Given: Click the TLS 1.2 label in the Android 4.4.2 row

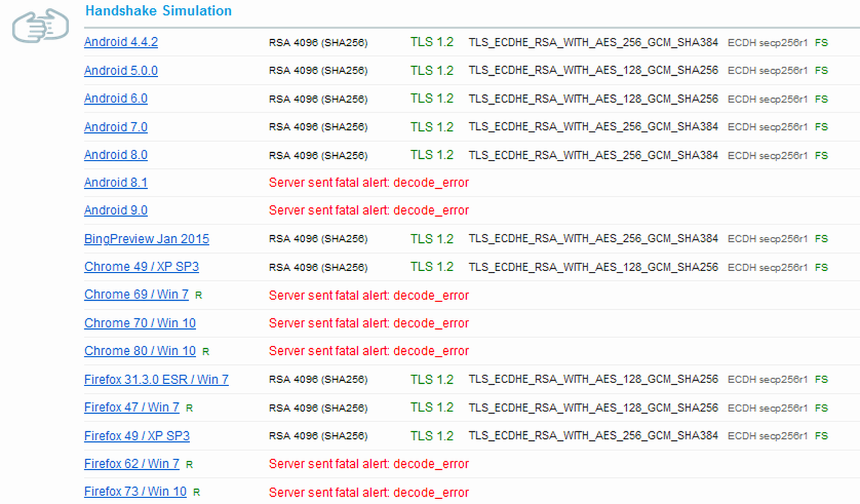Looking at the screenshot, I should click(432, 42).
